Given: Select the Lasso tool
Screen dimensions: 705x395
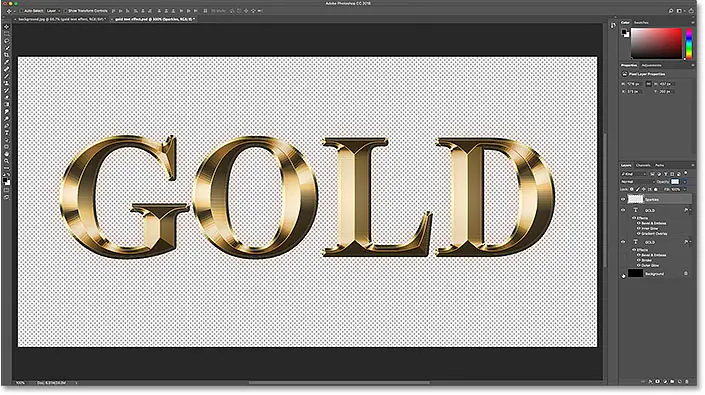Looking at the screenshot, I should [6, 41].
